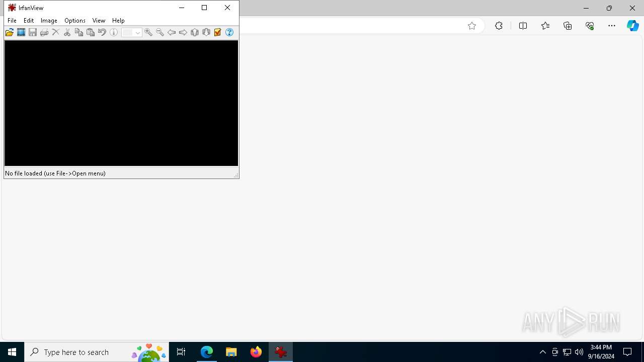Open the Image menu
Image resolution: width=644 pixels, height=362 pixels.
coord(49,21)
